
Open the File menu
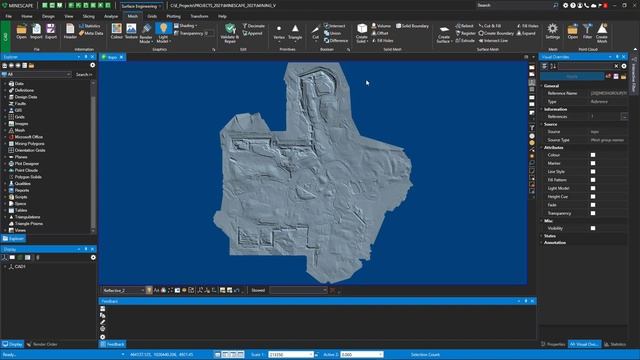click(x=9, y=16)
